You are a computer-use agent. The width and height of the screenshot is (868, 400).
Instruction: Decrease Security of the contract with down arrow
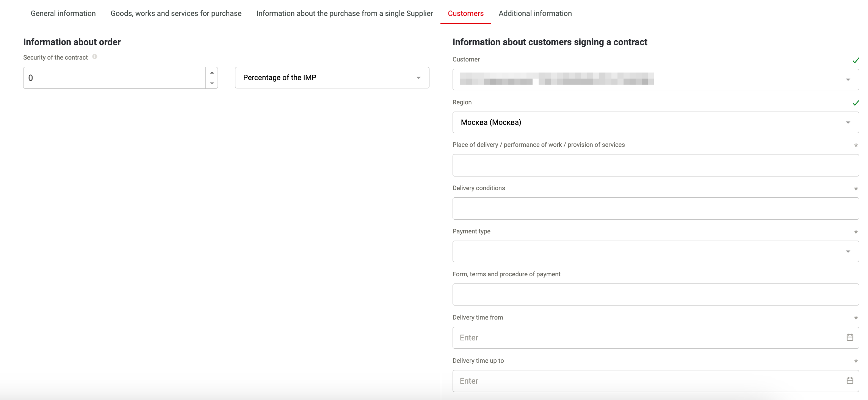pyautogui.click(x=212, y=83)
